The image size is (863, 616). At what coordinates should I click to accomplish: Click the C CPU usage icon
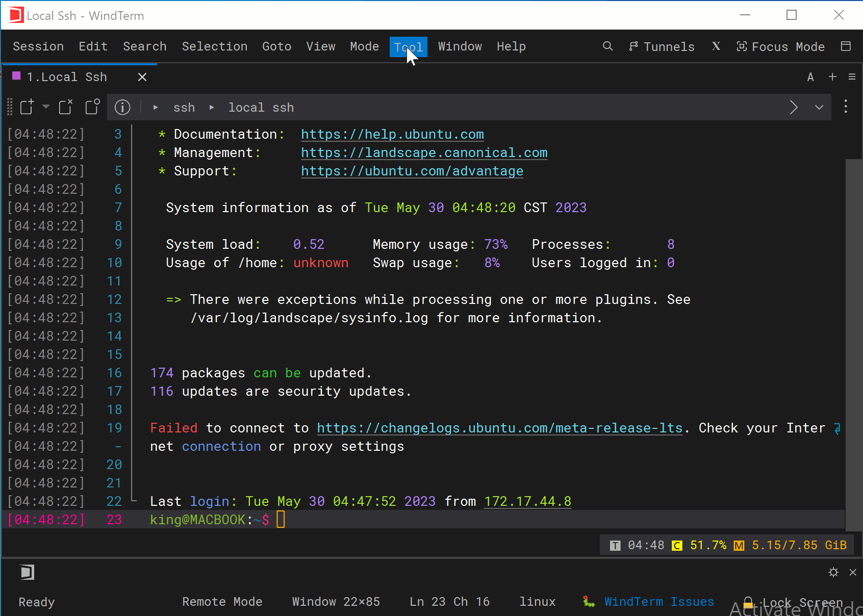(x=677, y=546)
